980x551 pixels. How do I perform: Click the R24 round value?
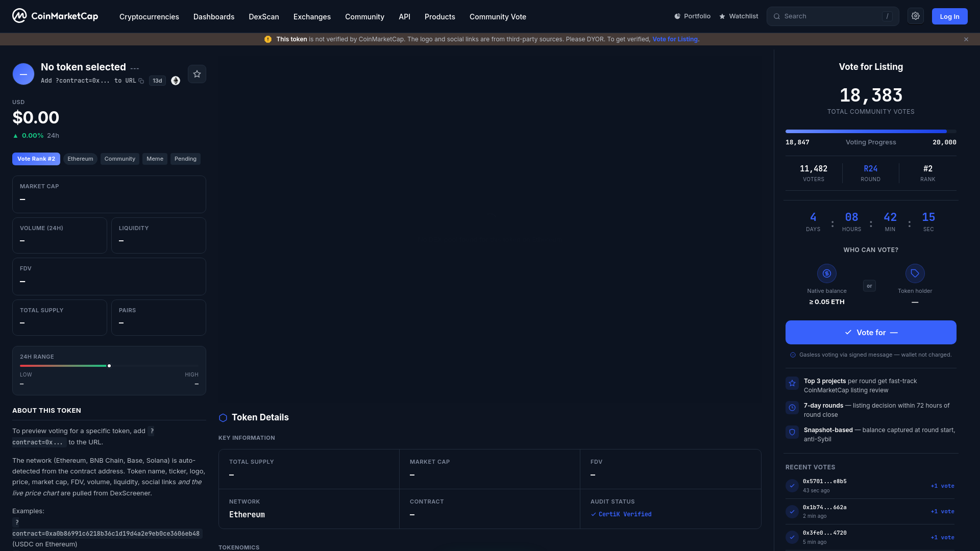(x=871, y=169)
